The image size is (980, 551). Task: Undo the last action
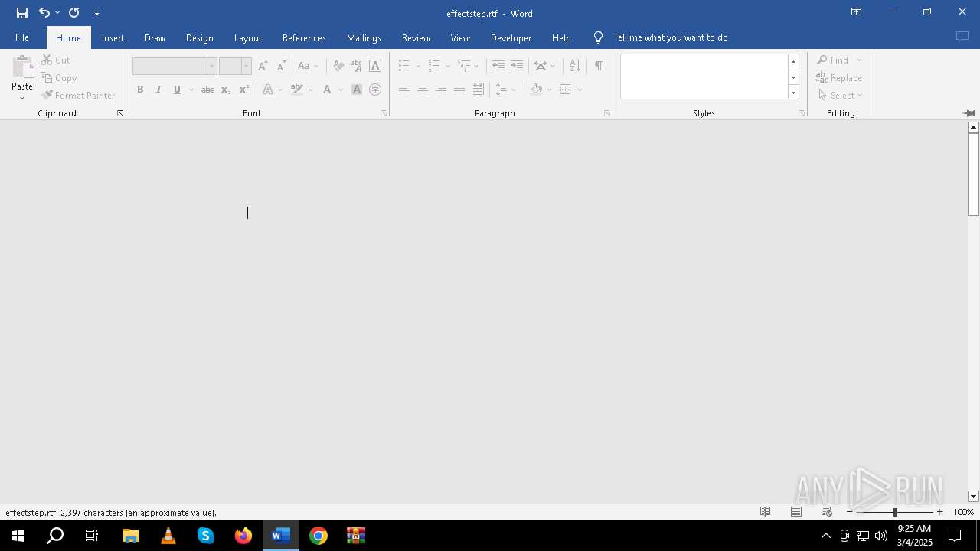click(x=44, y=12)
